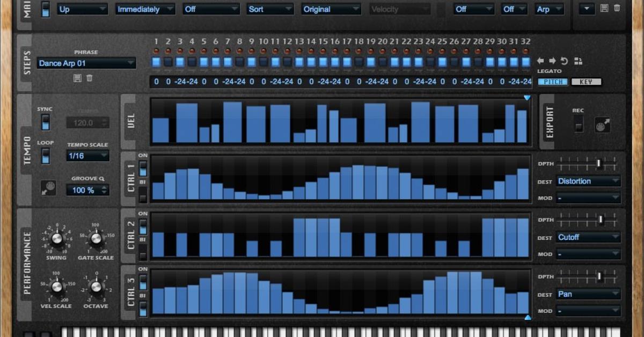This screenshot has height=337, width=644.
Task: Turn off the CTRL 1 ON switch
Action: [x=143, y=169]
